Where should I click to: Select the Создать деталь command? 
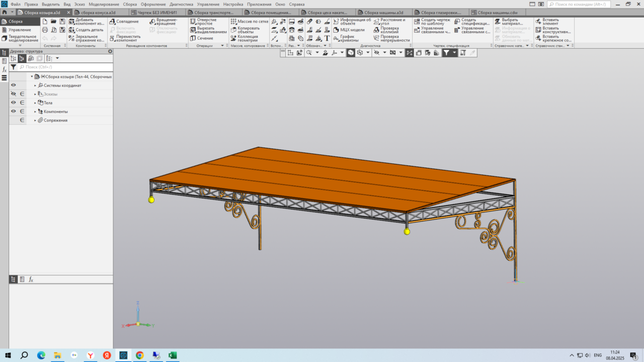pos(86,30)
